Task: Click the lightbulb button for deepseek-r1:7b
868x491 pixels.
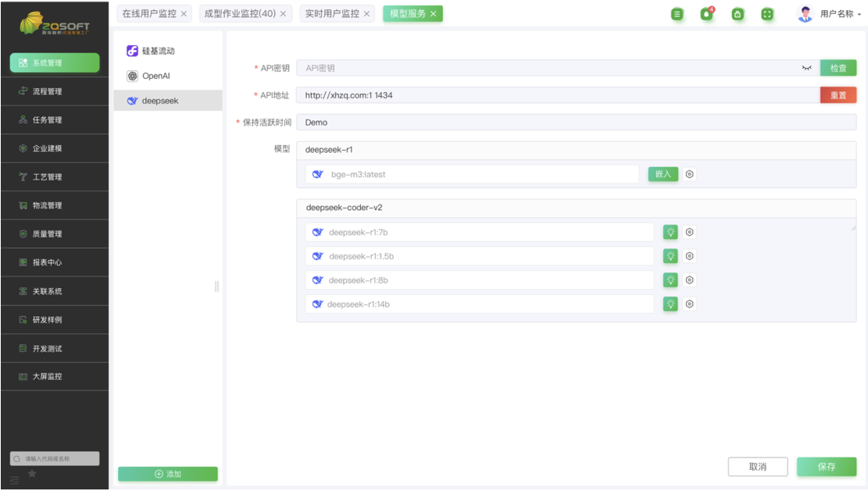Action: point(670,233)
